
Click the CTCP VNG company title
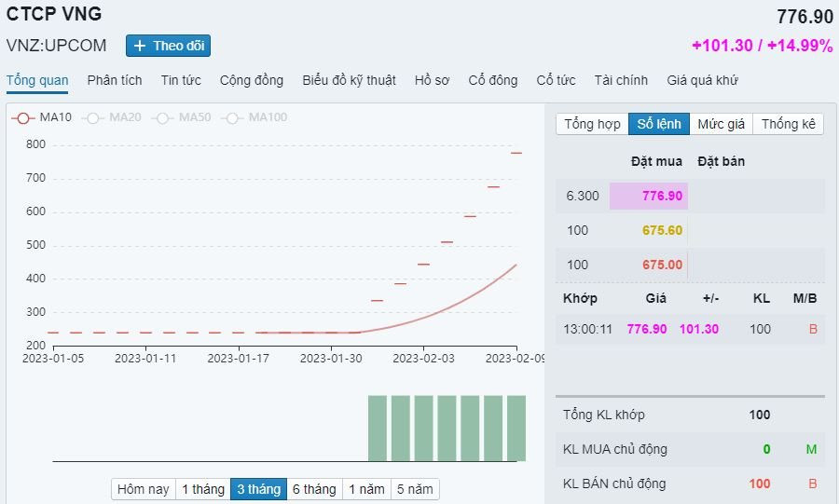pos(54,14)
